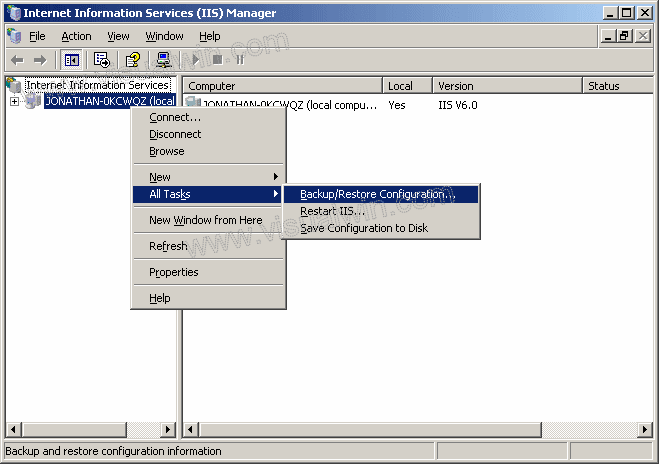Click the list pane horizontal scrollbar thumb
Viewport: 659px width, 464px height.
(370, 430)
